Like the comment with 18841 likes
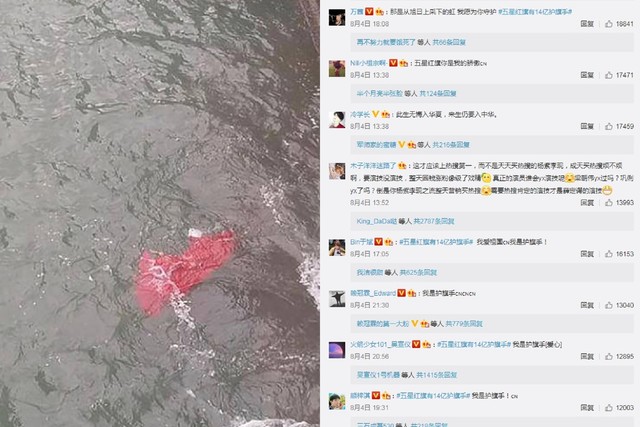 click(609, 24)
